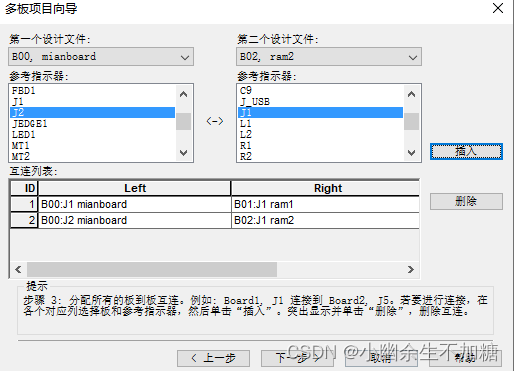This screenshot has width=514, height=371.
Task: Click up arrow of left list scrollbar
Action: click(183, 94)
